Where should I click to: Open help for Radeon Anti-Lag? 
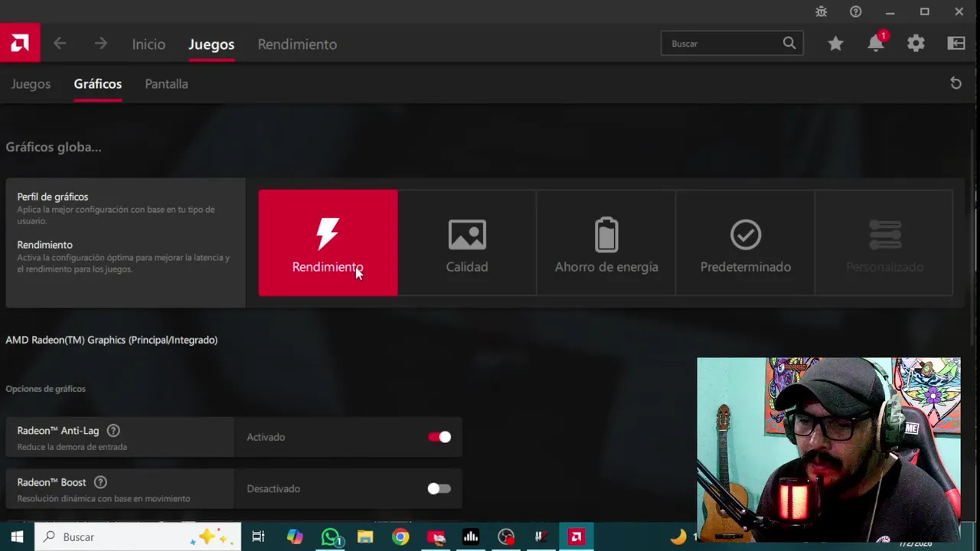[113, 431]
